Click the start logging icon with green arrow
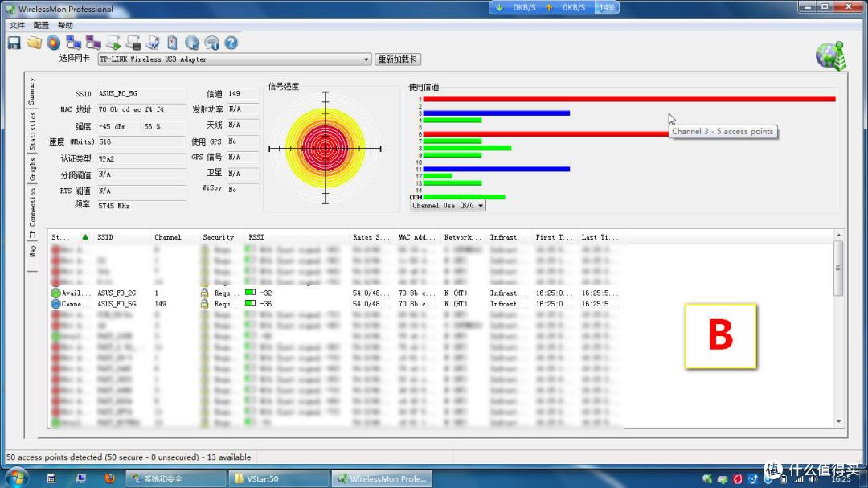 pos(113,43)
